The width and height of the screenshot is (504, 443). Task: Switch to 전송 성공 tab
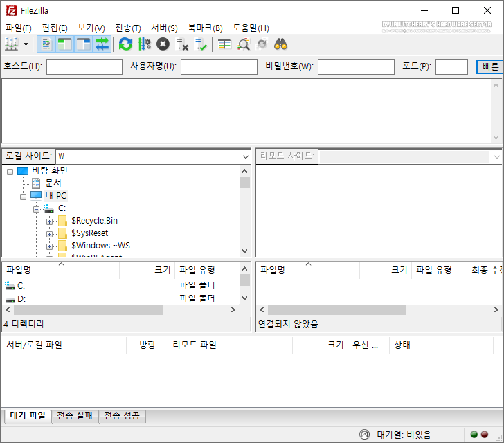[122, 416]
